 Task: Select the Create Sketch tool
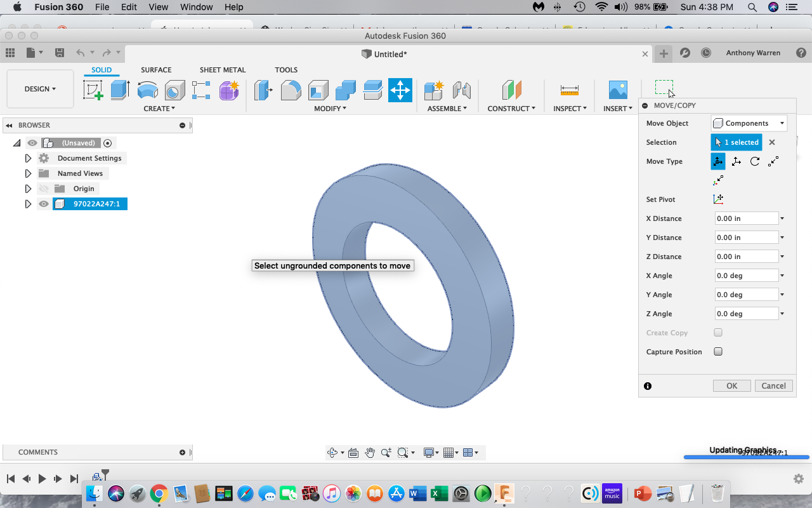tap(93, 90)
